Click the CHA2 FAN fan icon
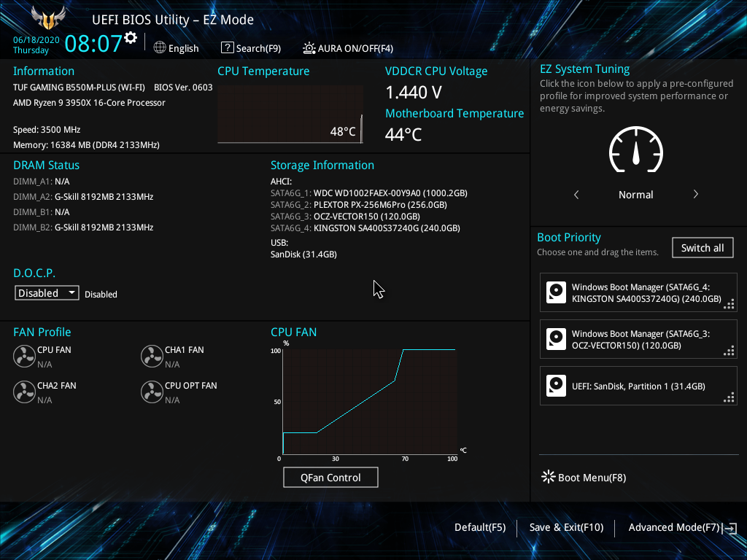 coord(24,392)
